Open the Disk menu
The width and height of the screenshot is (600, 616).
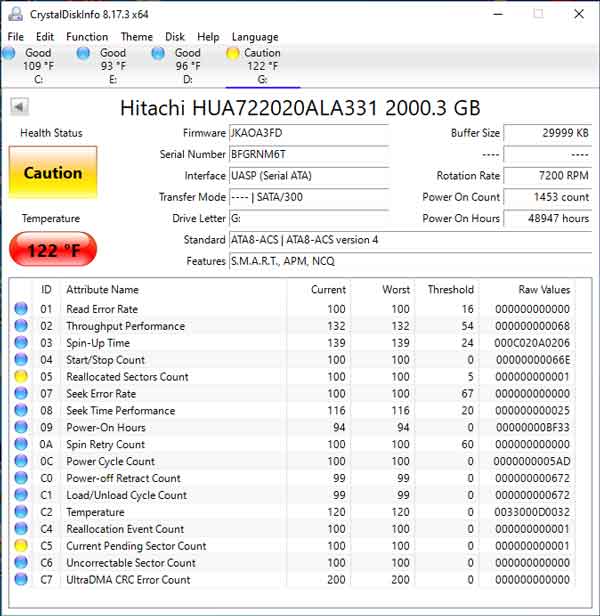(175, 37)
